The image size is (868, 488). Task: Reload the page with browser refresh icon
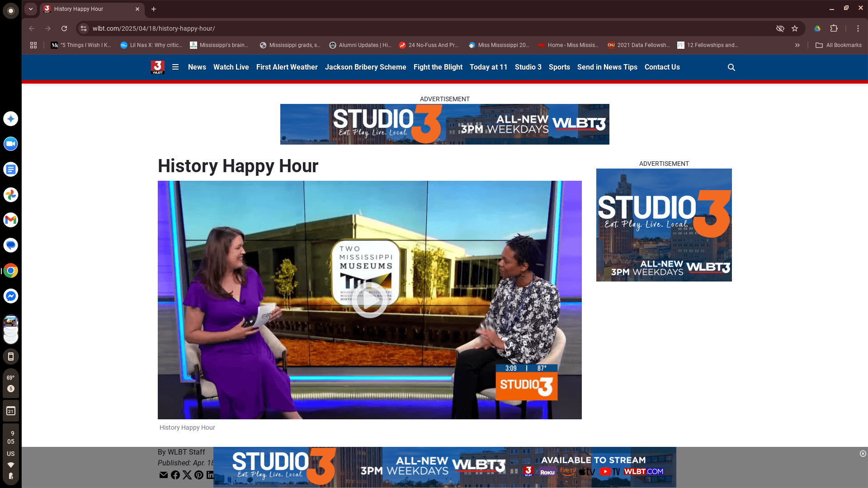(x=64, y=28)
